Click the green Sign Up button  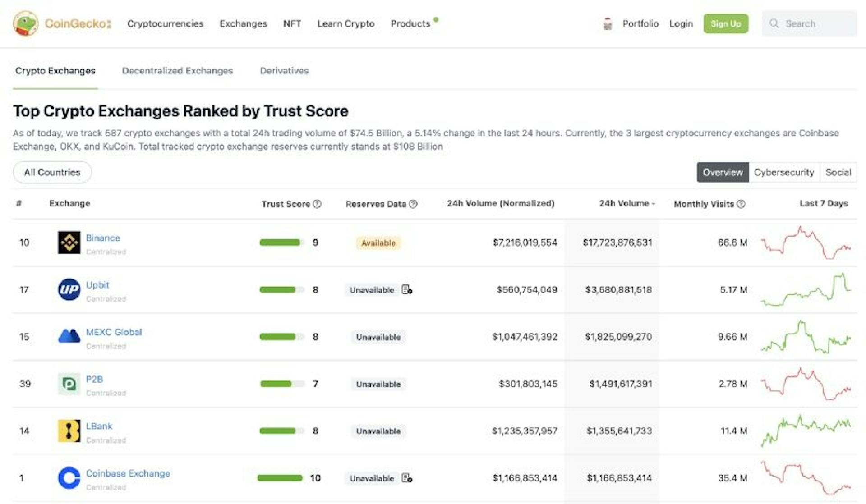coord(726,23)
